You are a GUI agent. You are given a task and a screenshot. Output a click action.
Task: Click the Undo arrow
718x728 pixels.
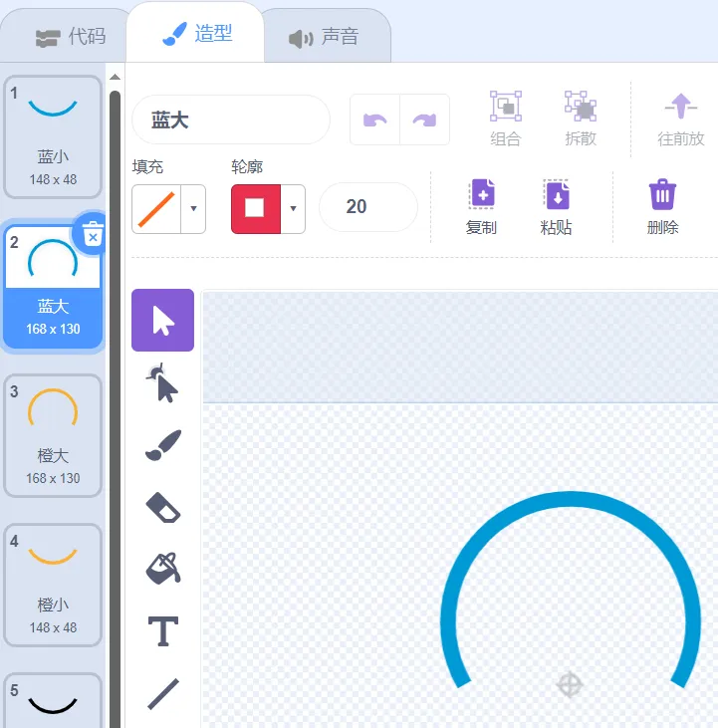375,120
